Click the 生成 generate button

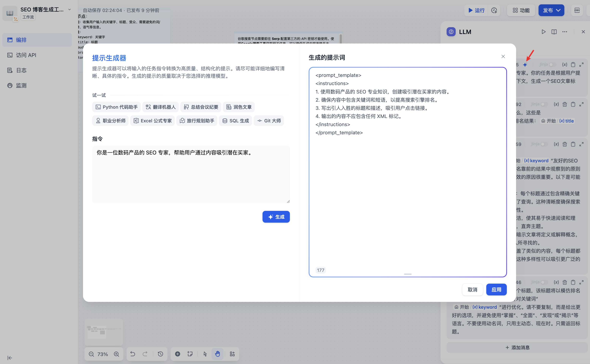pos(276,217)
